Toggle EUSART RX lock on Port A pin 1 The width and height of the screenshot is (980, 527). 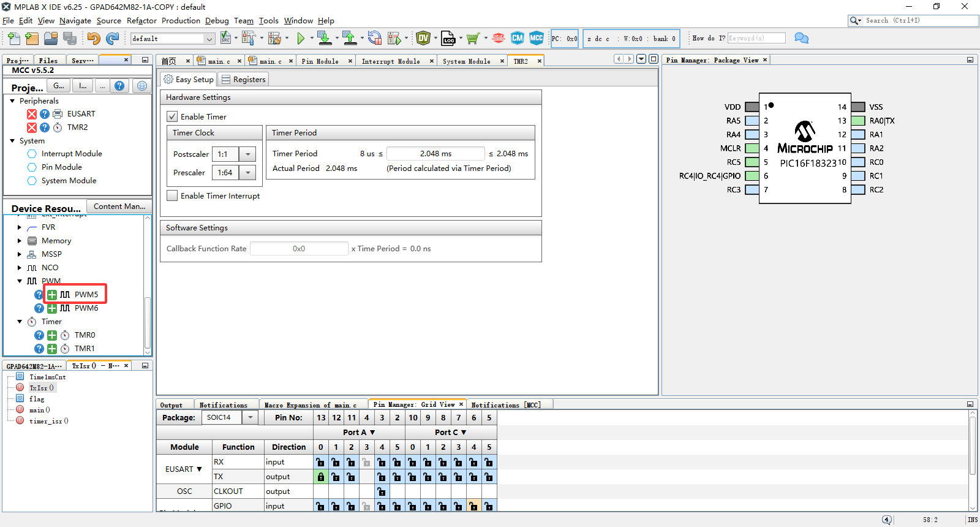[336, 462]
